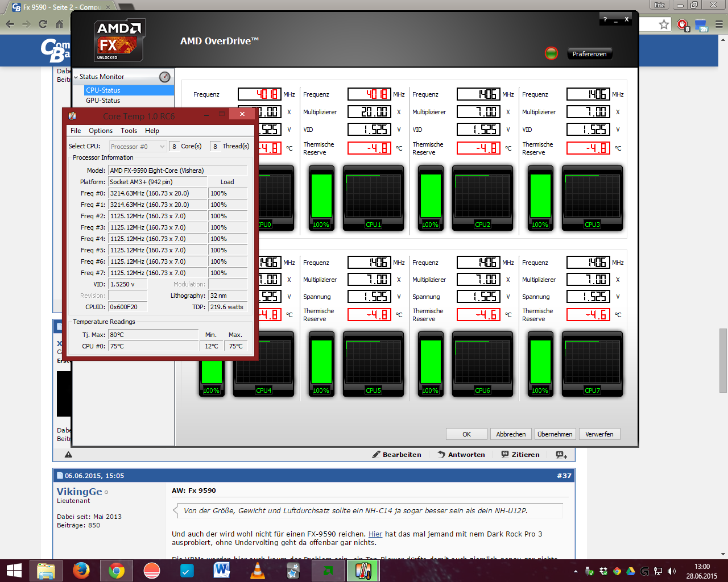
Task: Open VikingGe user profile link
Action: pos(80,492)
